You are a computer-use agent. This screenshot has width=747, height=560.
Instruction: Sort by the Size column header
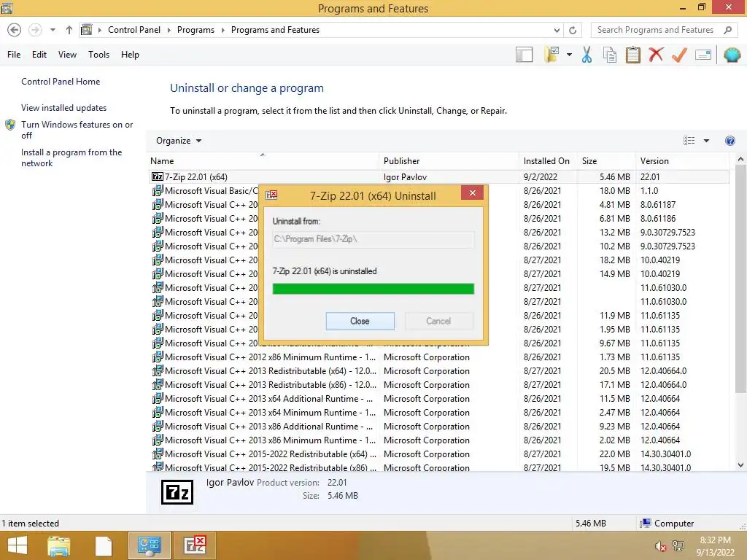pos(606,161)
